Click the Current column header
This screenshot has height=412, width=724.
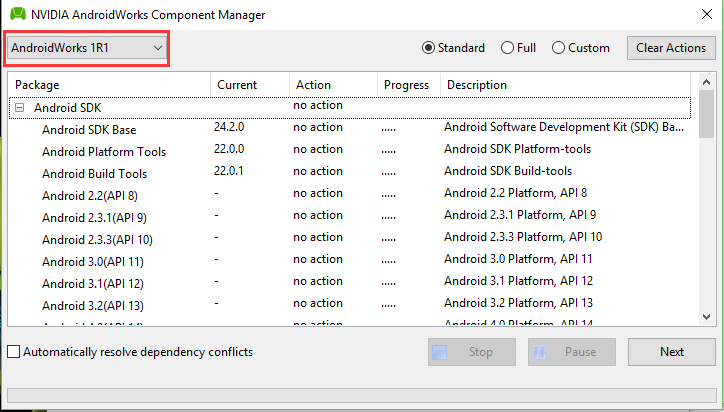click(250, 85)
